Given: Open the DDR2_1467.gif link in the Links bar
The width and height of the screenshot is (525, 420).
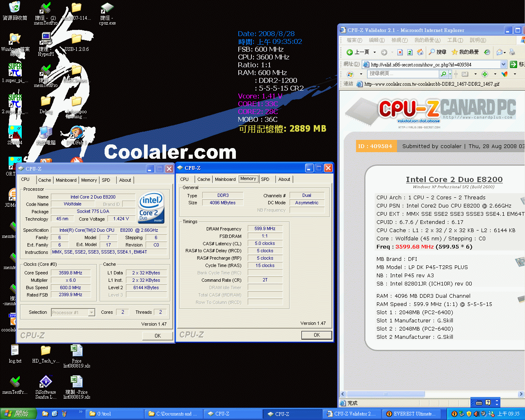Looking at the screenshot, I should tap(428, 84).
